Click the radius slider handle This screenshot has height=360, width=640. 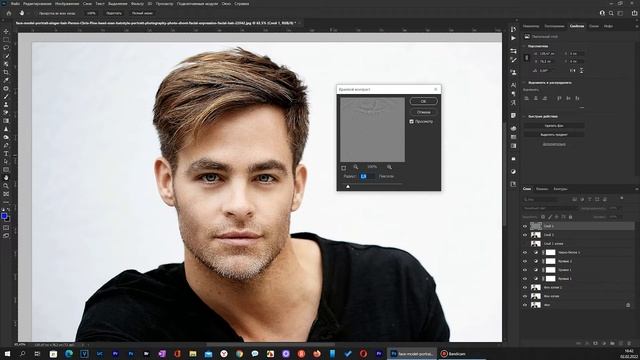click(348, 187)
